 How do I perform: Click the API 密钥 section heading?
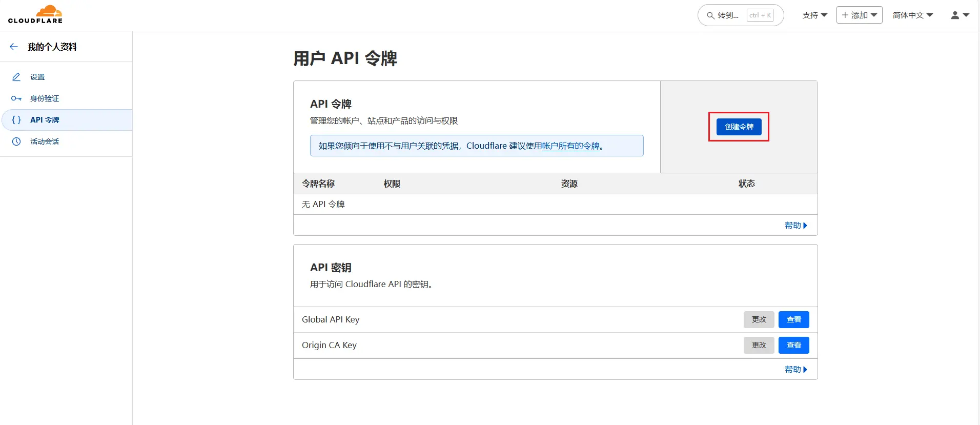tap(331, 268)
